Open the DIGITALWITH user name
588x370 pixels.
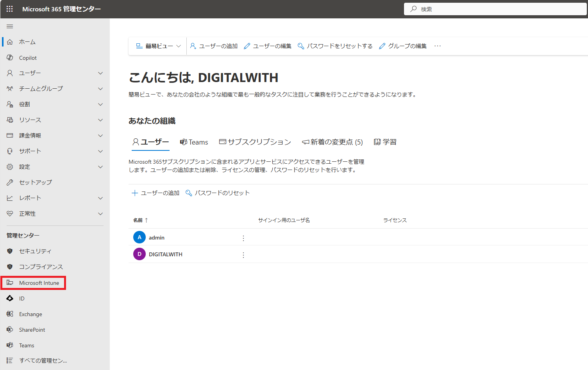click(166, 254)
